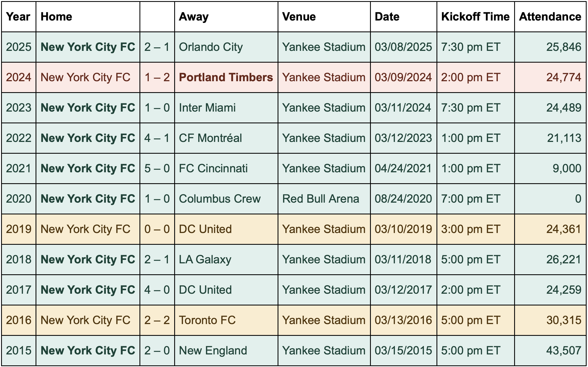The height and width of the screenshot is (367, 588).
Task: Select the 5 – 0 score cell
Action: coord(157,168)
